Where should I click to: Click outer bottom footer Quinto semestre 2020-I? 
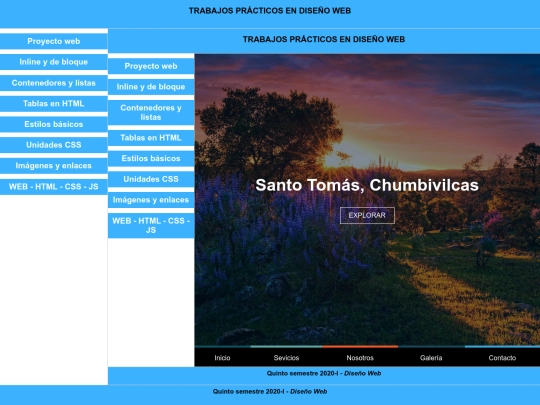pos(270,392)
